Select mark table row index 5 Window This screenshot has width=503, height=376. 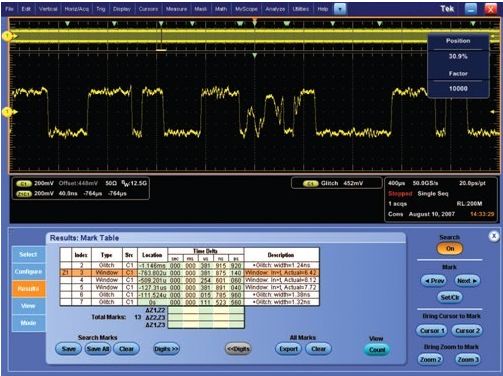[189, 287]
